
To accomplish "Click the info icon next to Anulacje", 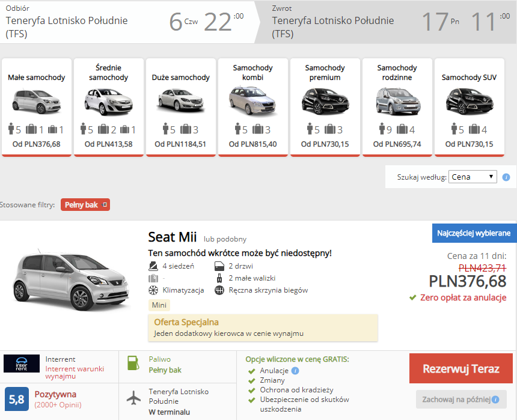I will (x=295, y=371).
